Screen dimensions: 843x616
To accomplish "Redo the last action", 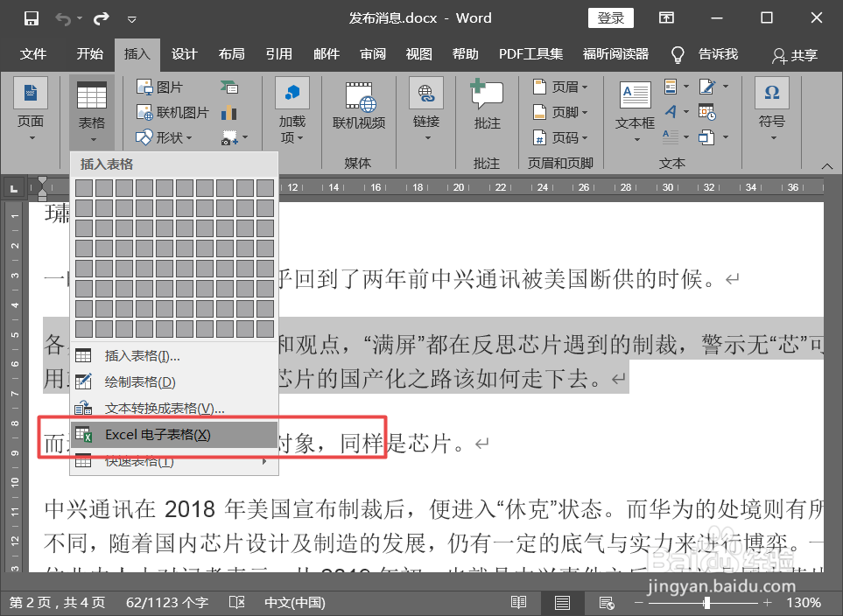I will tap(101, 19).
